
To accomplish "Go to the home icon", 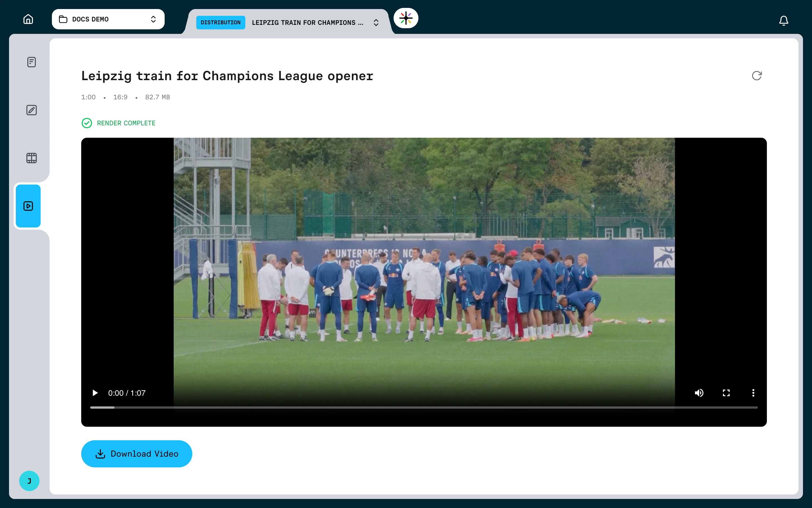I will pos(28,19).
